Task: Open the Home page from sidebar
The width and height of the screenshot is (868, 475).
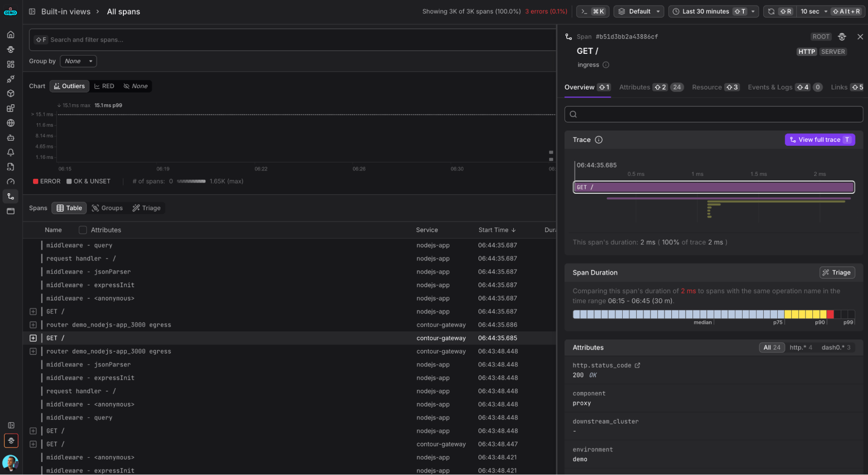Action: coord(11,35)
